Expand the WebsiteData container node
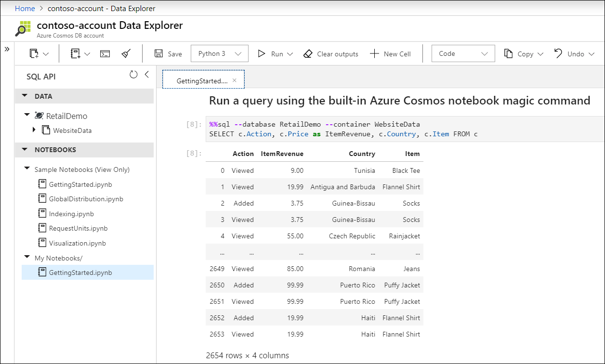 pyautogui.click(x=34, y=130)
